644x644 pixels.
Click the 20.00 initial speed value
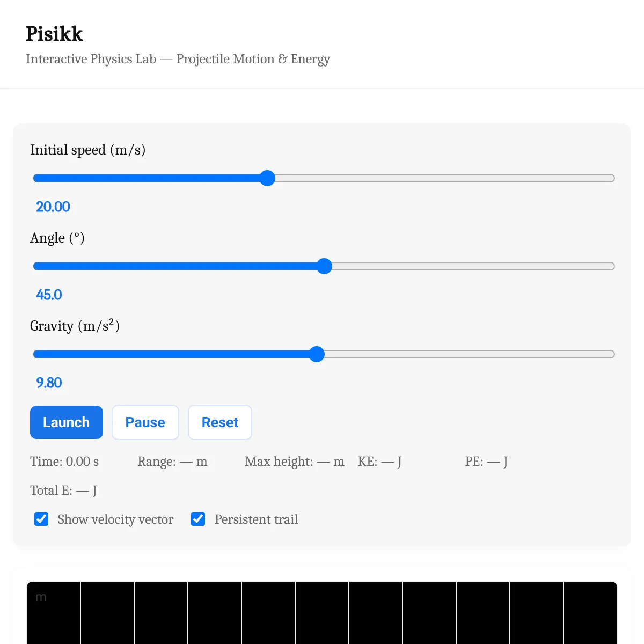[53, 207]
